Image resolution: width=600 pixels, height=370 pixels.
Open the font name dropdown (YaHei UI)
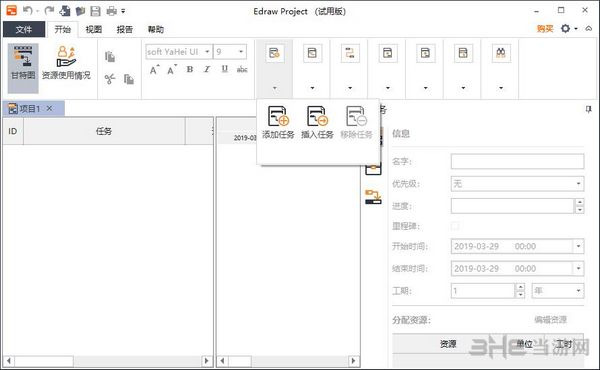pyautogui.click(x=207, y=52)
